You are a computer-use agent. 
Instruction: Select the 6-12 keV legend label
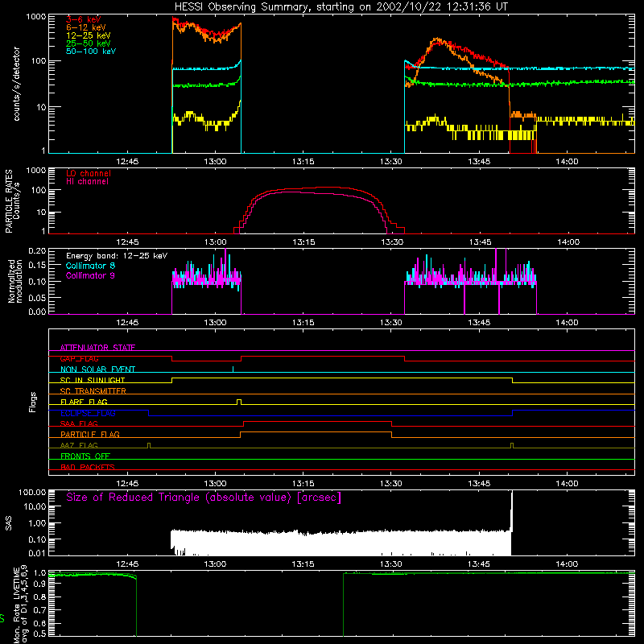86,27
